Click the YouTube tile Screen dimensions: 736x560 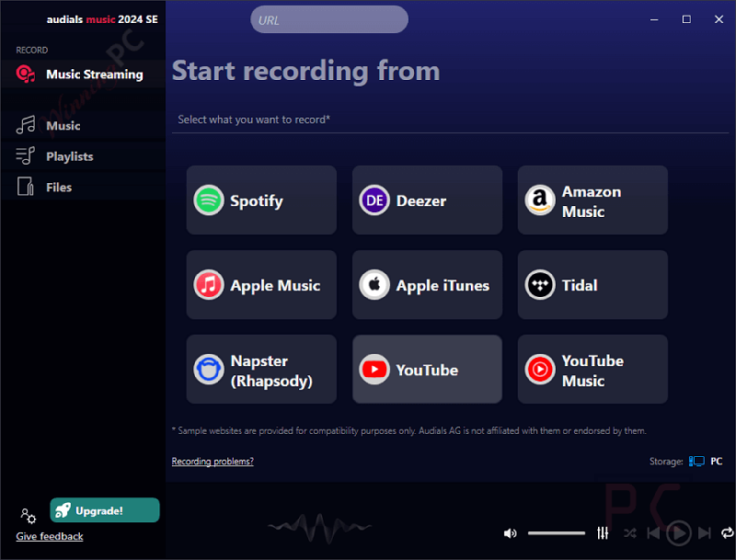(427, 369)
